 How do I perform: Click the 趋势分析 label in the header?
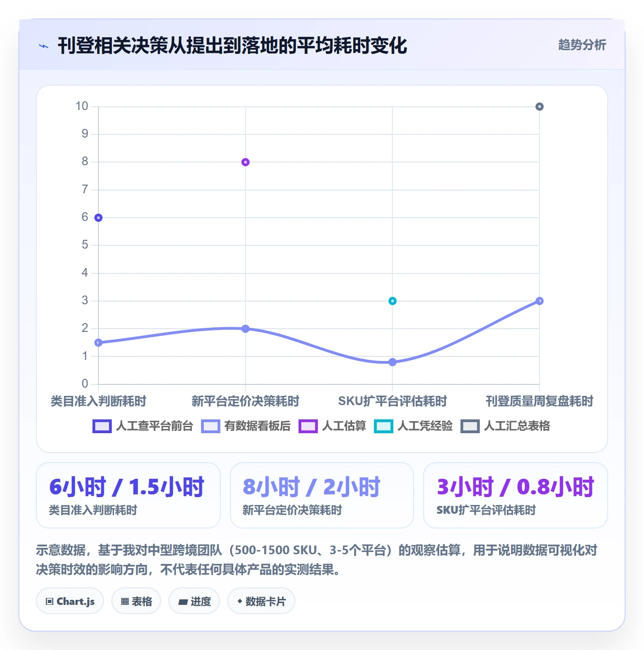[582, 45]
